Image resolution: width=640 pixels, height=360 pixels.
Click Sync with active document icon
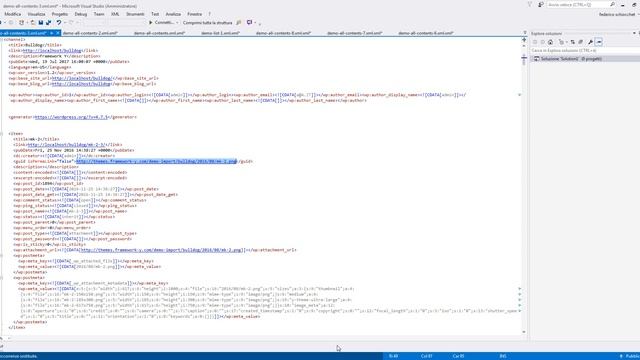click(x=573, y=42)
